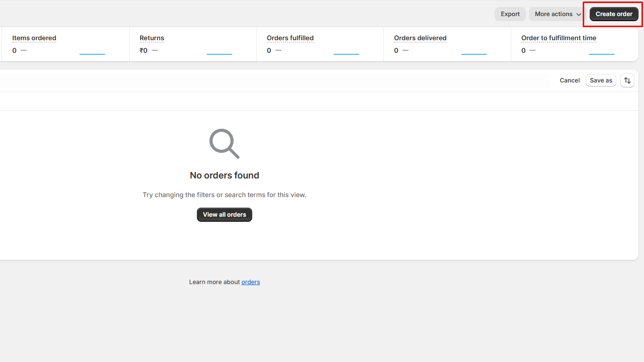Click Save as button
The width and height of the screenshot is (644, 362).
tap(601, 80)
